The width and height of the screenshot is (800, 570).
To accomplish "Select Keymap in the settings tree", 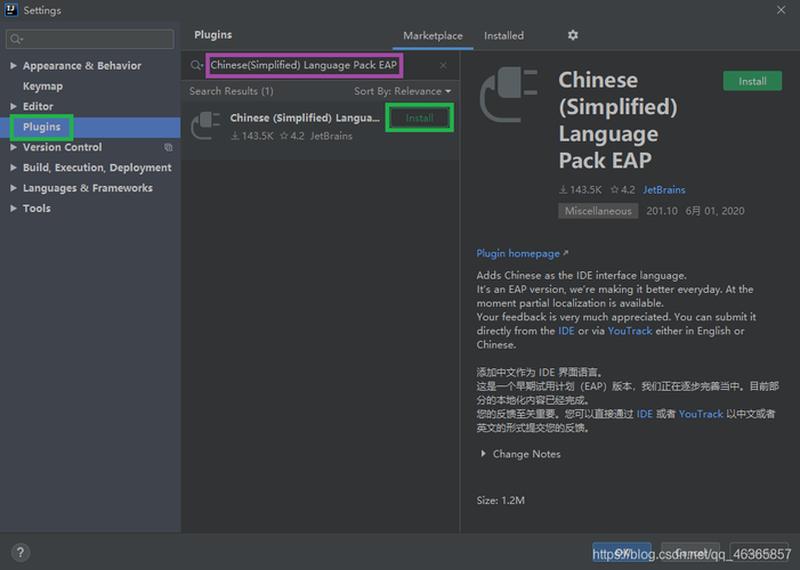I will (43, 86).
